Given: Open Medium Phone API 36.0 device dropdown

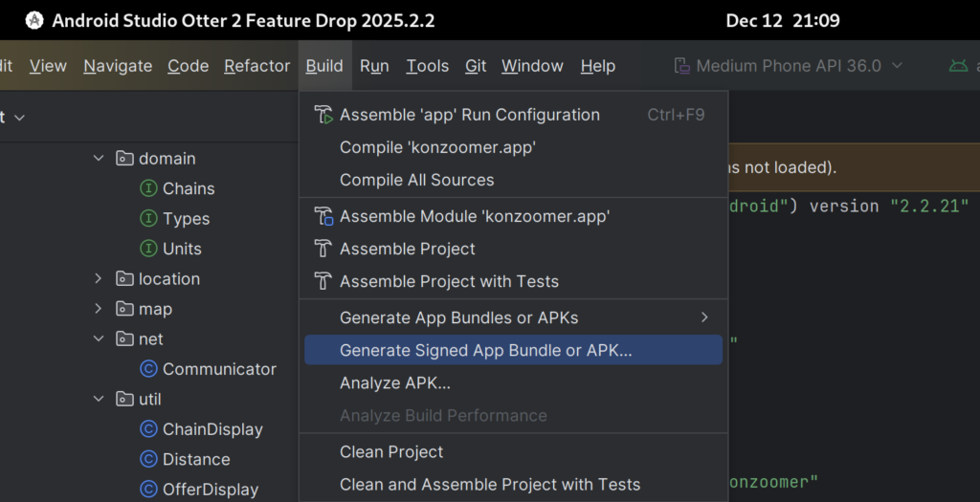Looking at the screenshot, I should tap(789, 66).
